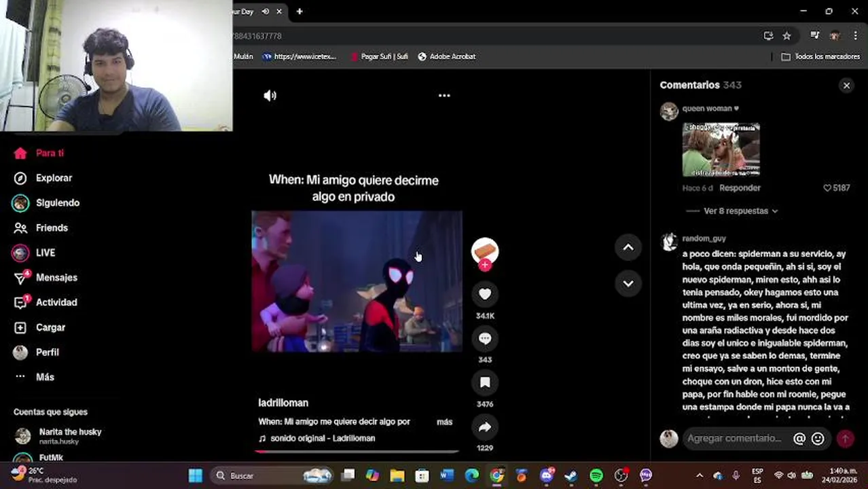Open Discord from the taskbar

546,475
